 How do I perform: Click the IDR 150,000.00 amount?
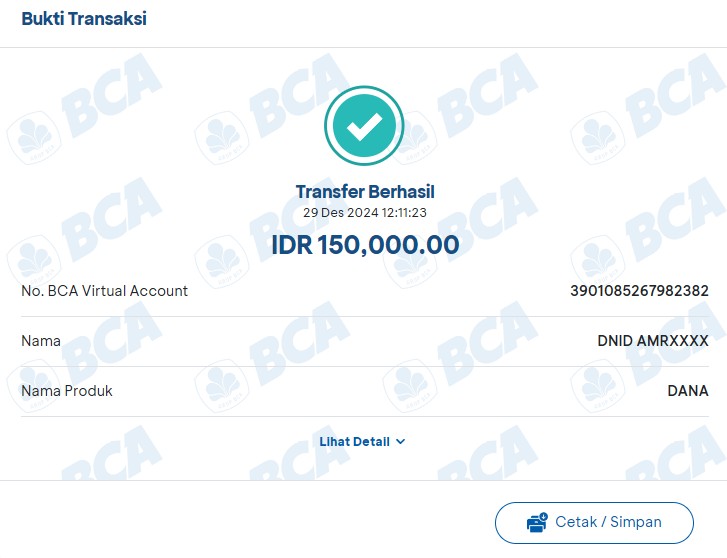tap(364, 245)
